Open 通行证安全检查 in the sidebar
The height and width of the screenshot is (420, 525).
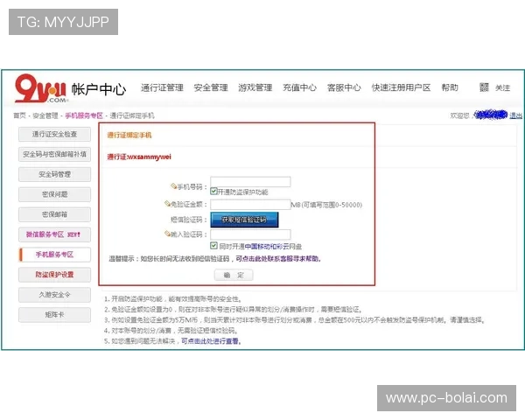54,134
